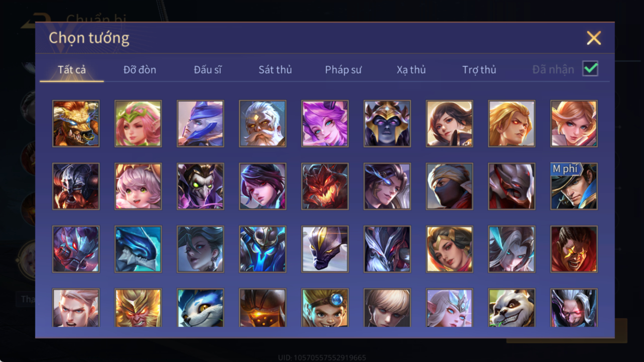This screenshot has width=644, height=362.
Task: Select the masked ninja hero portrait
Action: click(x=449, y=186)
